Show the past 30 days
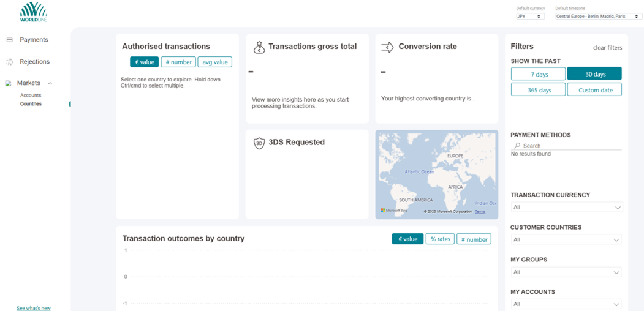The height and width of the screenshot is (311, 644). point(594,74)
